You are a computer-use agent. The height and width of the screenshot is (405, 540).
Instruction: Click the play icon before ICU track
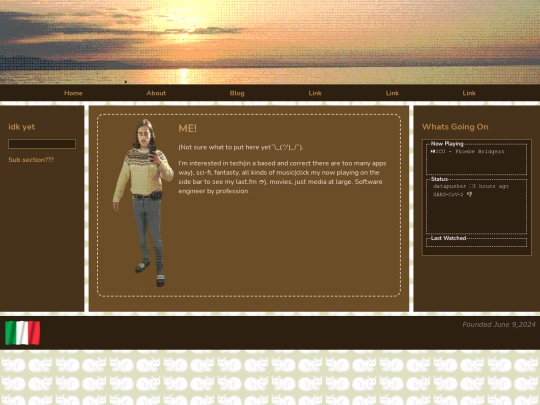point(433,152)
